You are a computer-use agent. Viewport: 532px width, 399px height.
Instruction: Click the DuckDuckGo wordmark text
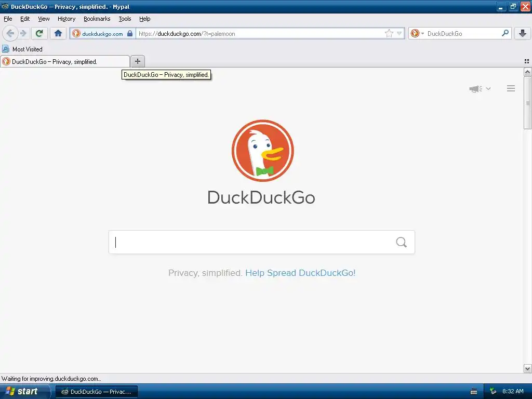click(x=261, y=197)
